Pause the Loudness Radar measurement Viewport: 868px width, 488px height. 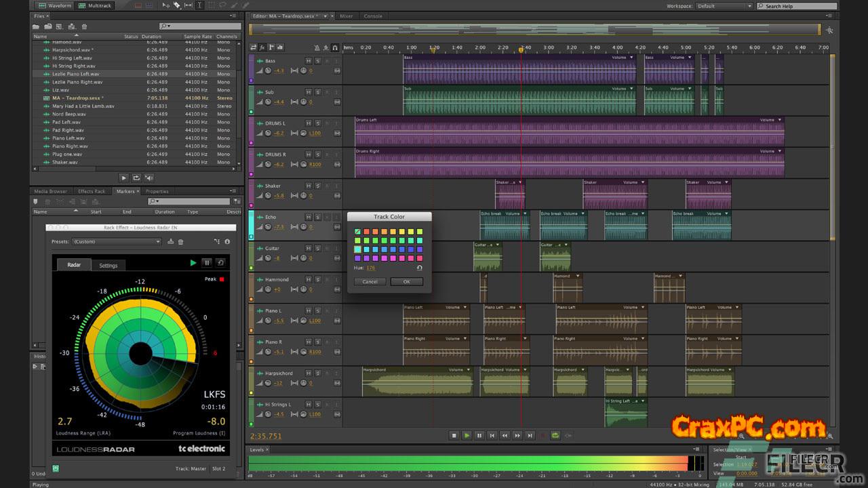[x=207, y=263]
